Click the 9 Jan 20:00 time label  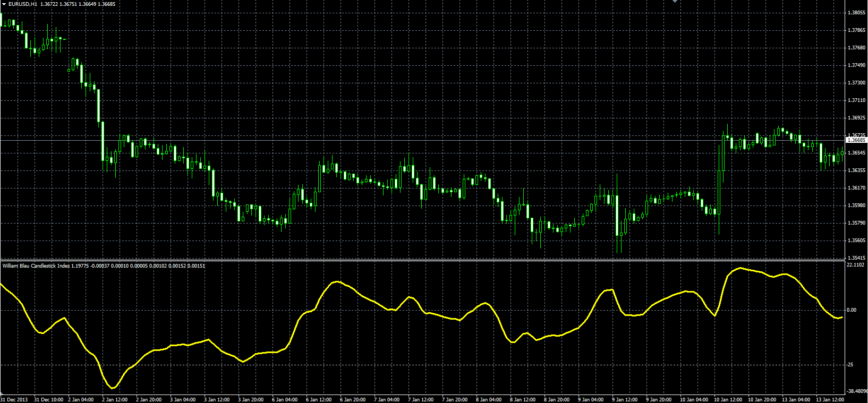pyautogui.click(x=659, y=400)
